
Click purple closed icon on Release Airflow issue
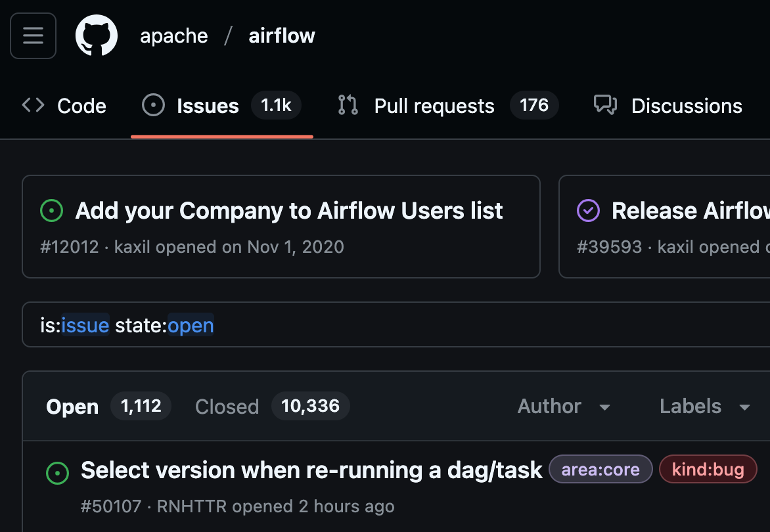pos(588,211)
